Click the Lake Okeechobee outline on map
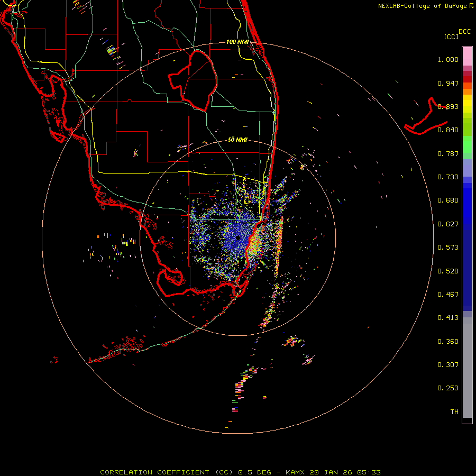The image size is (476, 476). 193,80
